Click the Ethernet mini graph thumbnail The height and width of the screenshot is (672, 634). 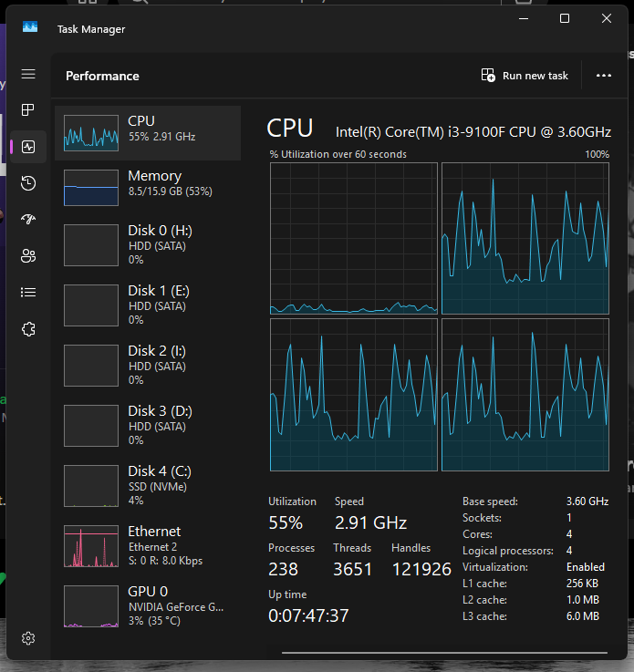pyautogui.click(x=91, y=546)
